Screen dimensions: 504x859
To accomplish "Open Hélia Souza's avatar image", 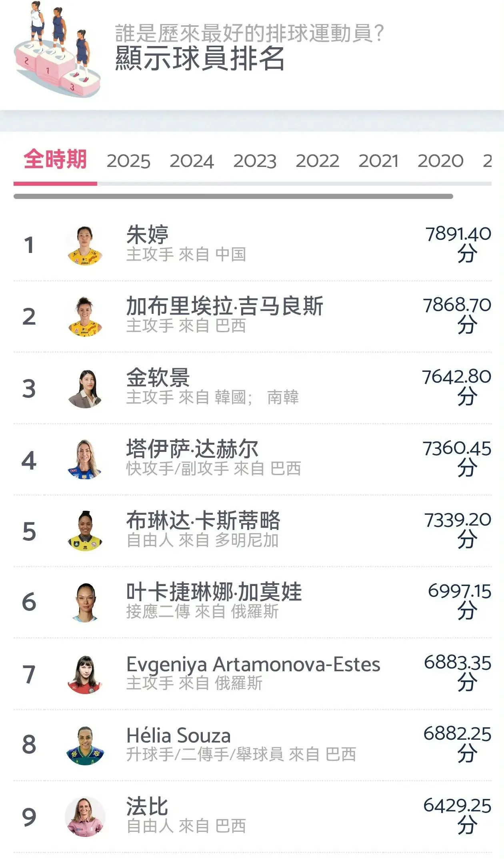I will (85, 745).
